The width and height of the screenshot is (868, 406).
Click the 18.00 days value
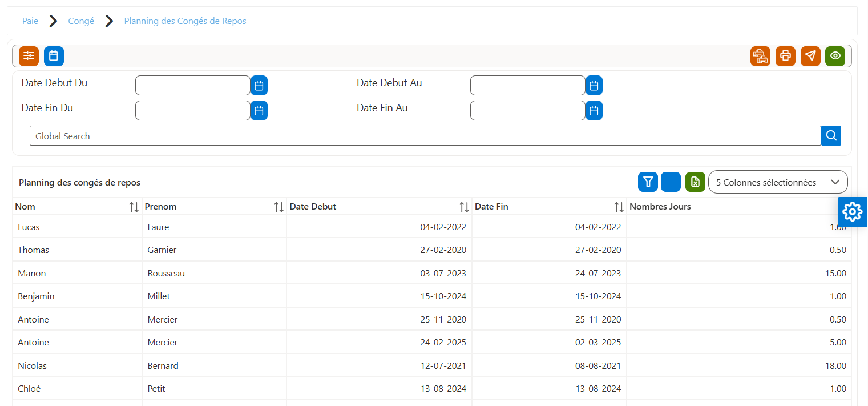tap(835, 365)
